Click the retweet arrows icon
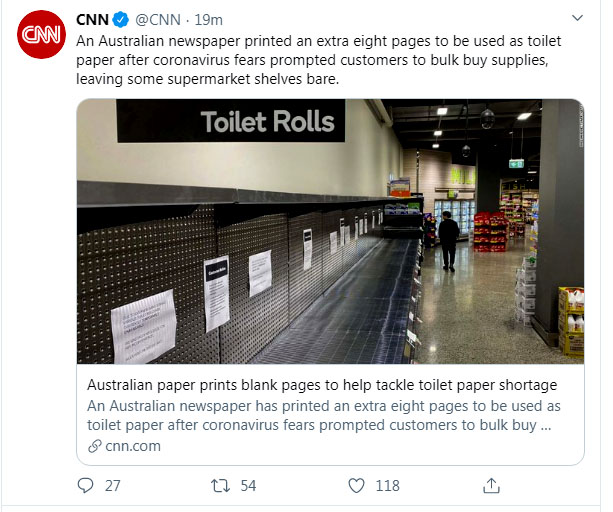This screenshot has height=512, width=613. click(219, 485)
